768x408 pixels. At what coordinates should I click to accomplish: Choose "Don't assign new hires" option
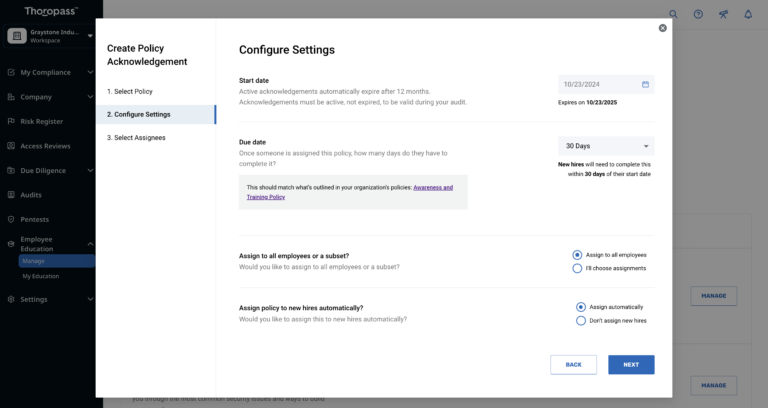pyautogui.click(x=581, y=321)
